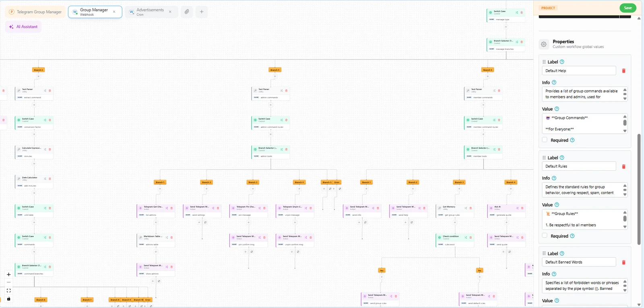Delete the 'until date' Switch Case node

pos(50,208)
